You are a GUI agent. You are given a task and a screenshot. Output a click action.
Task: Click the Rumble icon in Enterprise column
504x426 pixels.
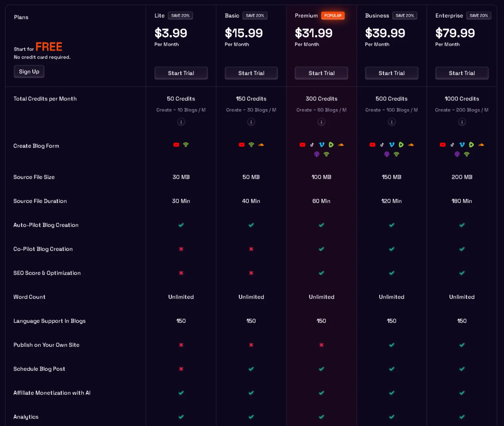471,145
